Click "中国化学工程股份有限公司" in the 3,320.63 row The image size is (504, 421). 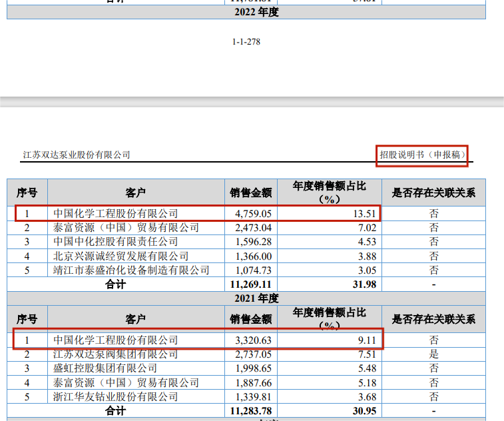pyautogui.click(x=115, y=340)
